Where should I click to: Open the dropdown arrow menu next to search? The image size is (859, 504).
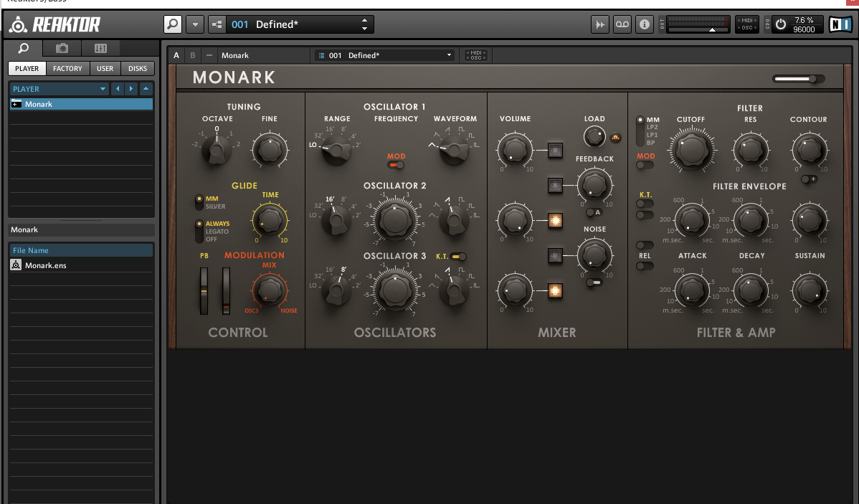pyautogui.click(x=195, y=24)
